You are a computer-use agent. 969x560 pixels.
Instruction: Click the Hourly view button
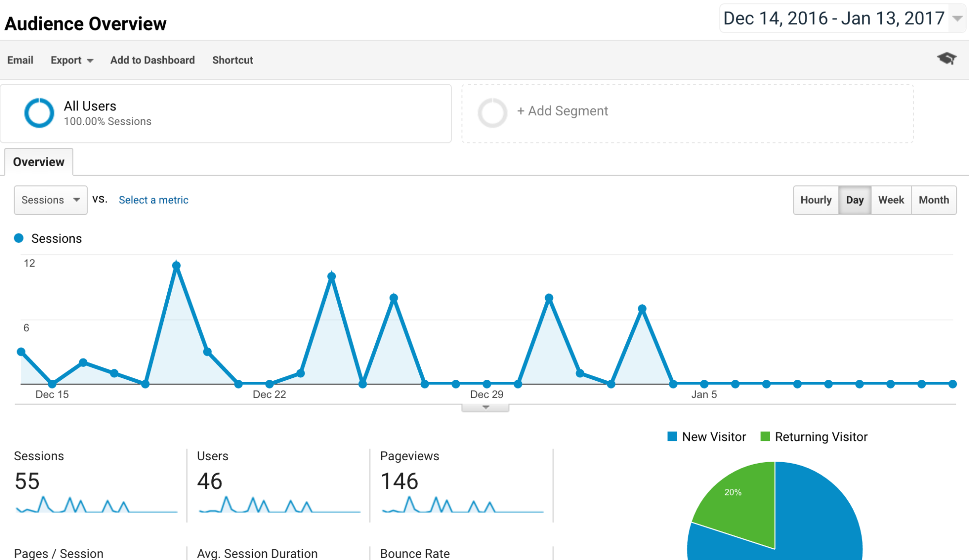816,200
